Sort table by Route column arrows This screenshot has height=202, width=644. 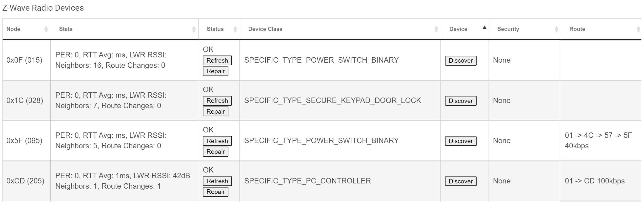coord(638,29)
